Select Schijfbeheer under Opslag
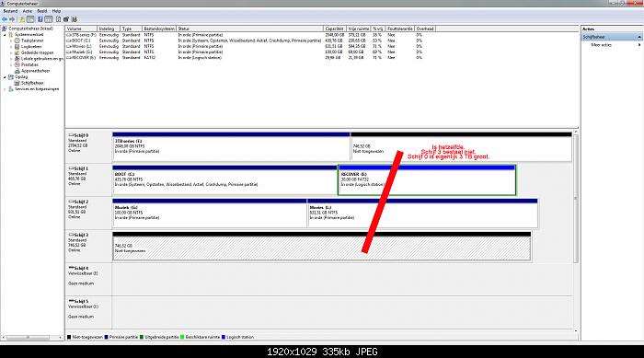Screen dimensions: 644x358 pyautogui.click(x=32, y=83)
